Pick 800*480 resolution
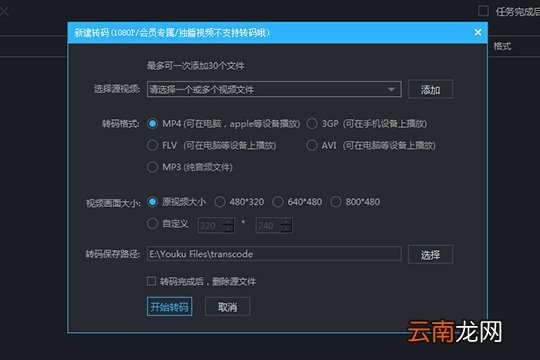This screenshot has width=540, height=360. [336, 202]
